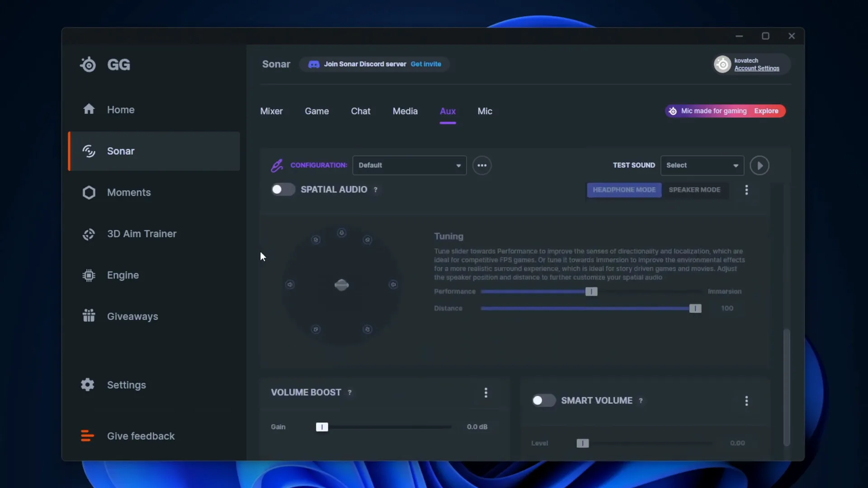Open the Media tab
Screen dimensions: 868x488
pyautogui.click(x=405, y=111)
